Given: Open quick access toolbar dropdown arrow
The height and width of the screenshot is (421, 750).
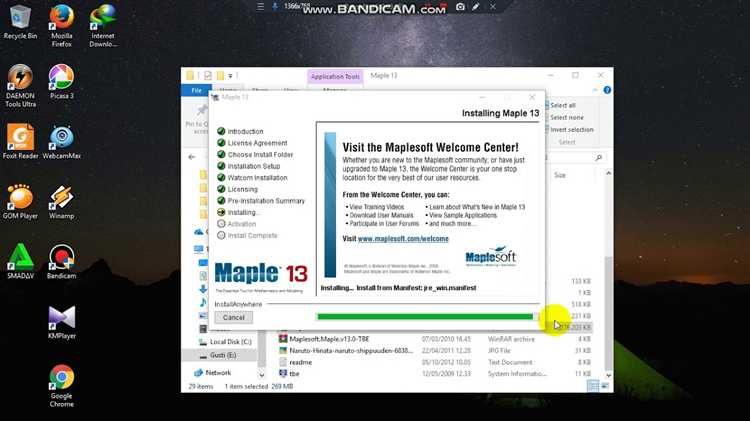Looking at the screenshot, I should pos(230,76).
